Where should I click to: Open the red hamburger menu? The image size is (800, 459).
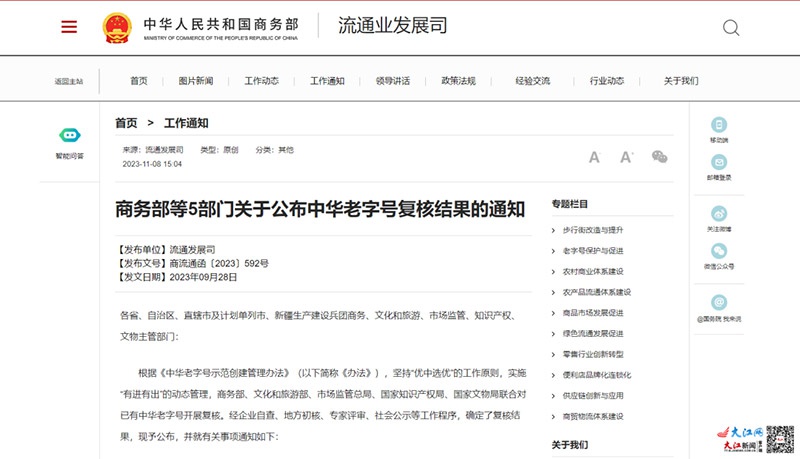(69, 27)
